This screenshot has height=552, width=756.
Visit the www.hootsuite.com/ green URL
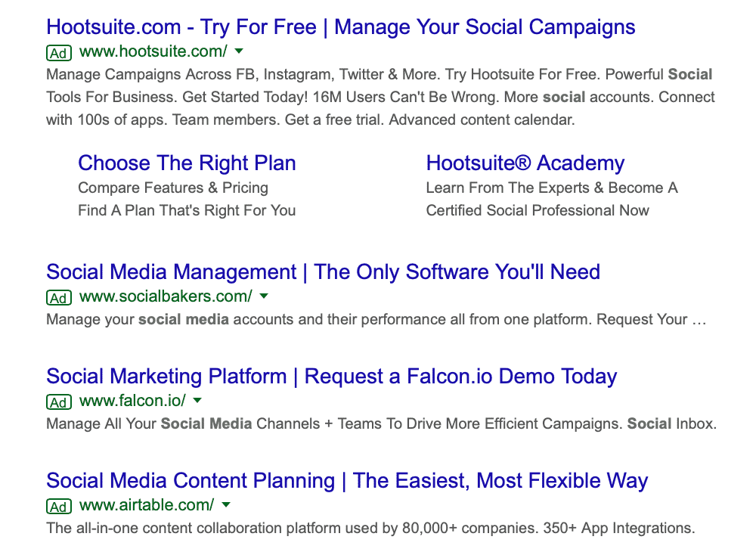coord(153,51)
